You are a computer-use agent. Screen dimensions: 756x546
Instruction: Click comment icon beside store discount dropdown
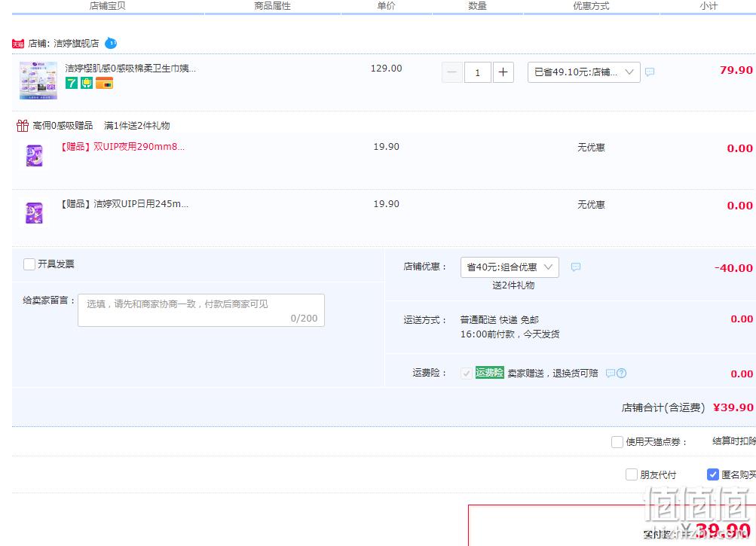[576, 267]
